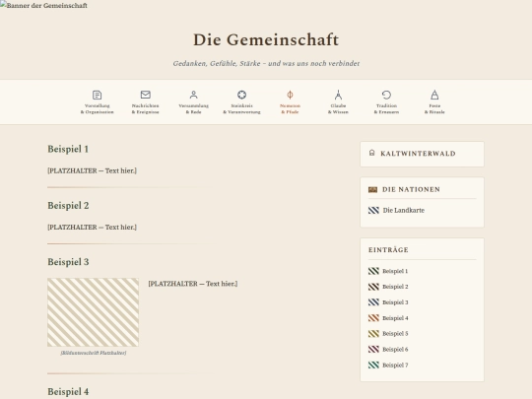Open the Tradition circular arrow icon
Image resolution: width=532 pixels, height=399 pixels.
point(386,95)
